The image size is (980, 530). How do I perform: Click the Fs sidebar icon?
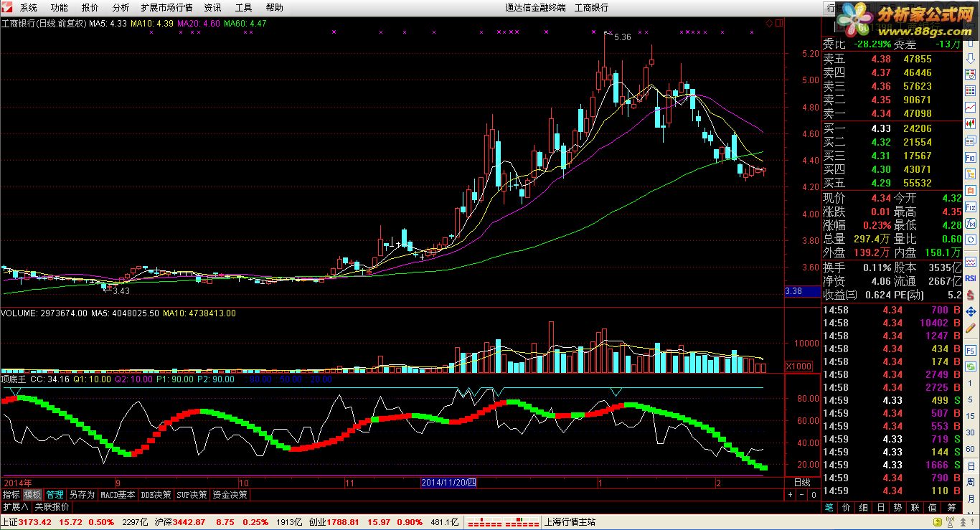(x=970, y=349)
